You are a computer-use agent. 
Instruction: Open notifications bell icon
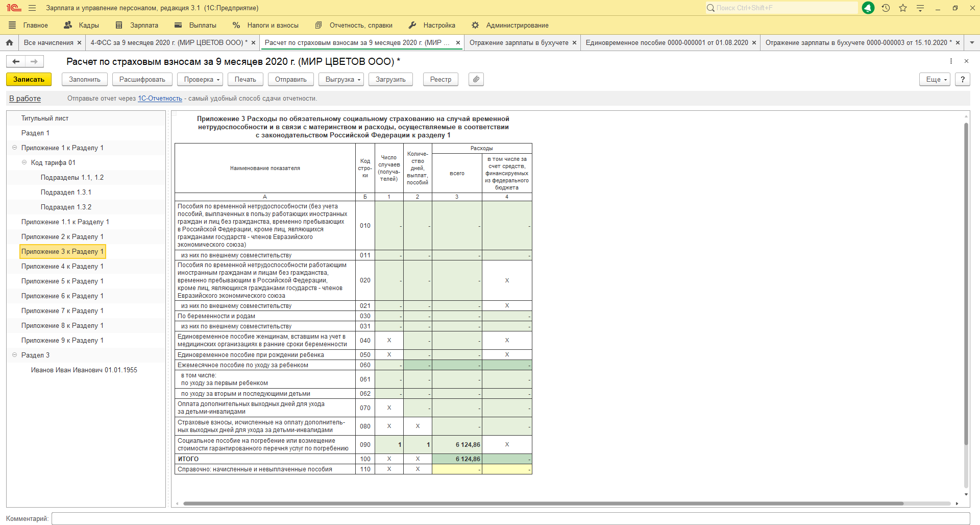pyautogui.click(x=868, y=8)
